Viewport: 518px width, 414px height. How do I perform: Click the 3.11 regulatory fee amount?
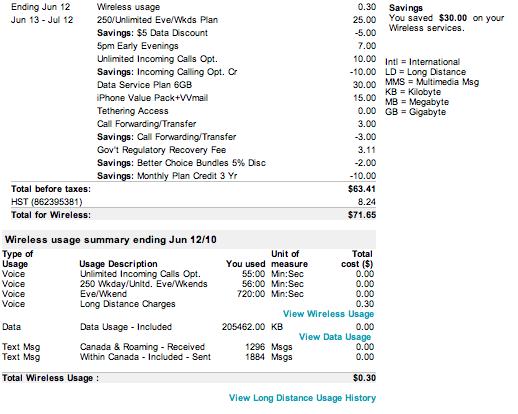[x=367, y=150]
